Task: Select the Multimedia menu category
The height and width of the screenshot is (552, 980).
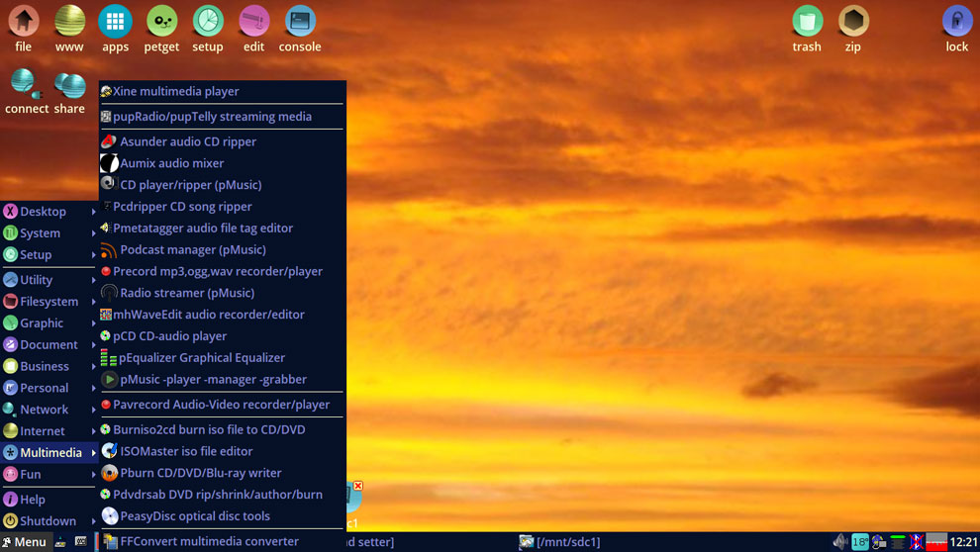Action: click(x=49, y=453)
